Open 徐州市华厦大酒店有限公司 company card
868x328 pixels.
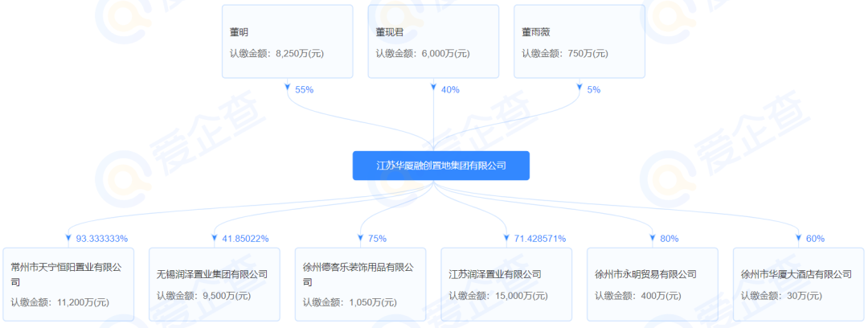pyautogui.click(x=799, y=285)
